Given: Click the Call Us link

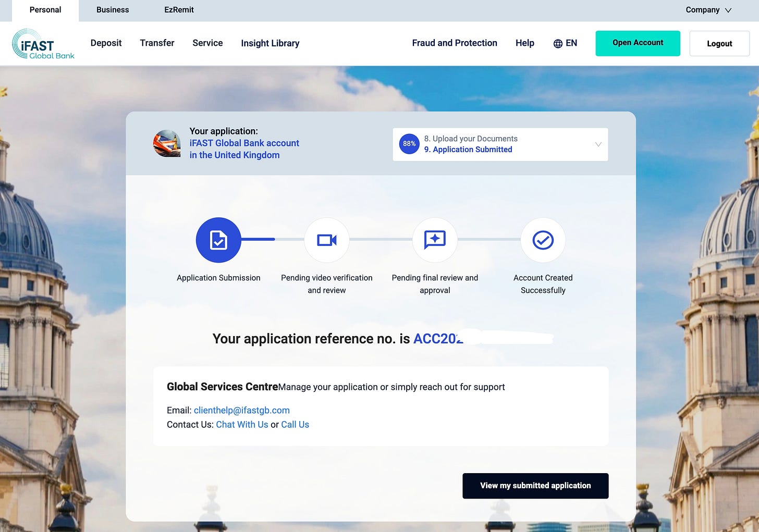Looking at the screenshot, I should coord(295,425).
